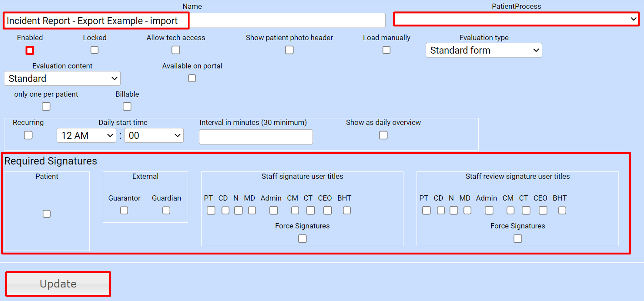
Task: Tick the Guarantor signature checkbox
Action: click(124, 210)
